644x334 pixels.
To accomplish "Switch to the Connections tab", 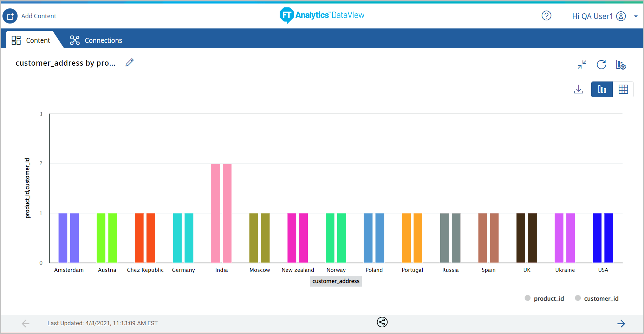I will click(96, 40).
